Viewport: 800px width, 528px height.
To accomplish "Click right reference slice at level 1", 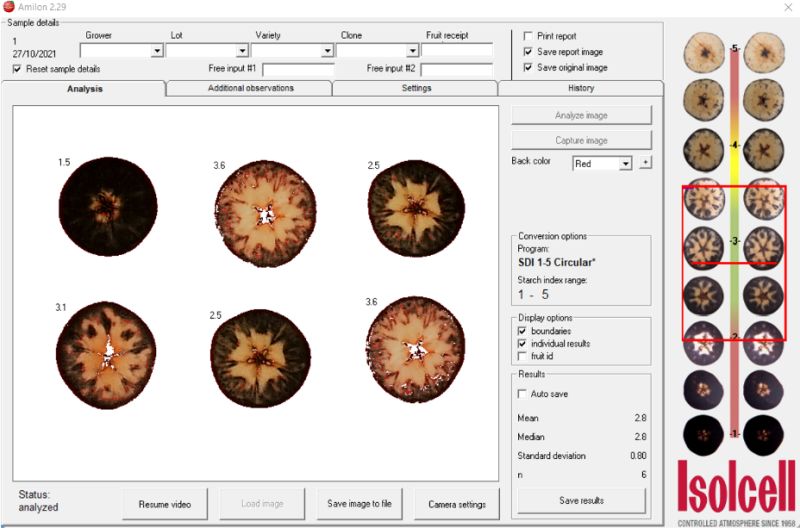I will [x=763, y=435].
